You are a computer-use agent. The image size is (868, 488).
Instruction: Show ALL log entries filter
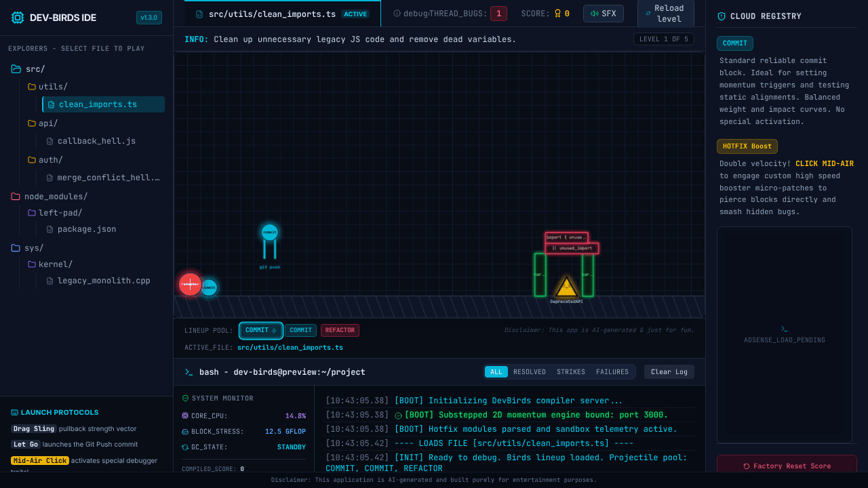(x=496, y=372)
